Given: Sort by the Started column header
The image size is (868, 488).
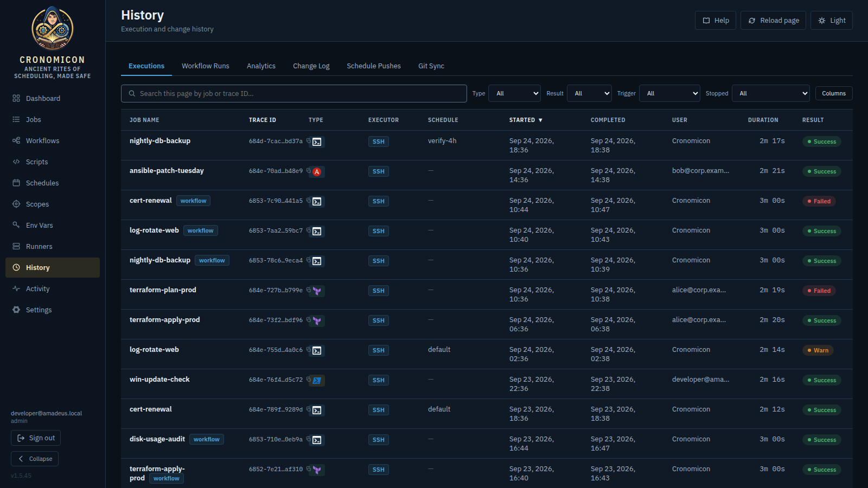Looking at the screenshot, I should pyautogui.click(x=526, y=120).
